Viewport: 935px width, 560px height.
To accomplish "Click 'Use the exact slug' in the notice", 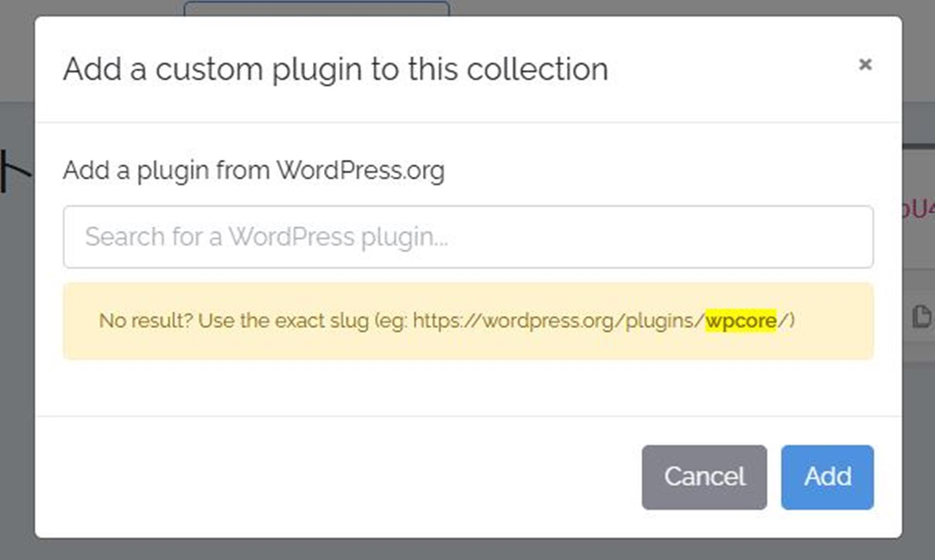I will click(283, 321).
